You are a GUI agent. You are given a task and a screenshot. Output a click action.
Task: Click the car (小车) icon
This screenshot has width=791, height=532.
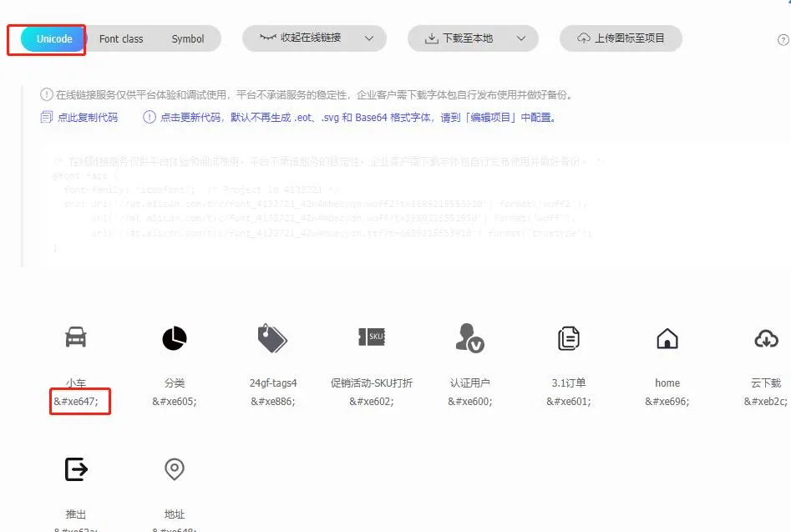tap(76, 337)
